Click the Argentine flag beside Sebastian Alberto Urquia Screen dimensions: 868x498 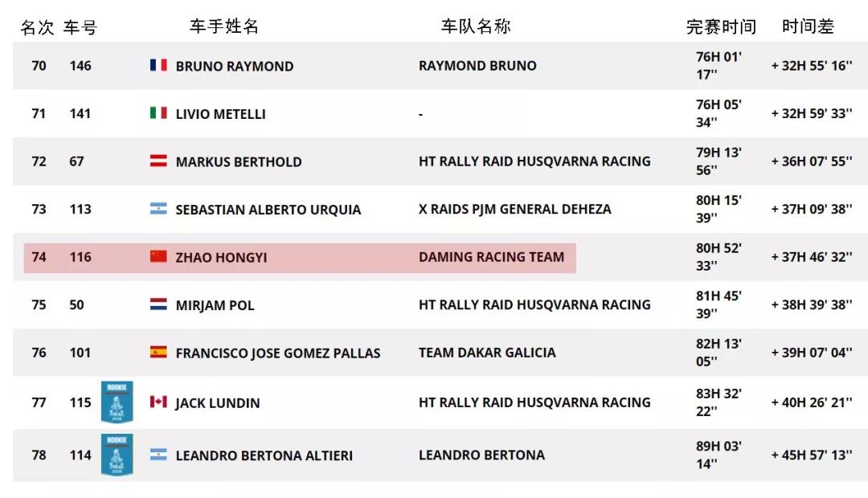[x=158, y=209]
